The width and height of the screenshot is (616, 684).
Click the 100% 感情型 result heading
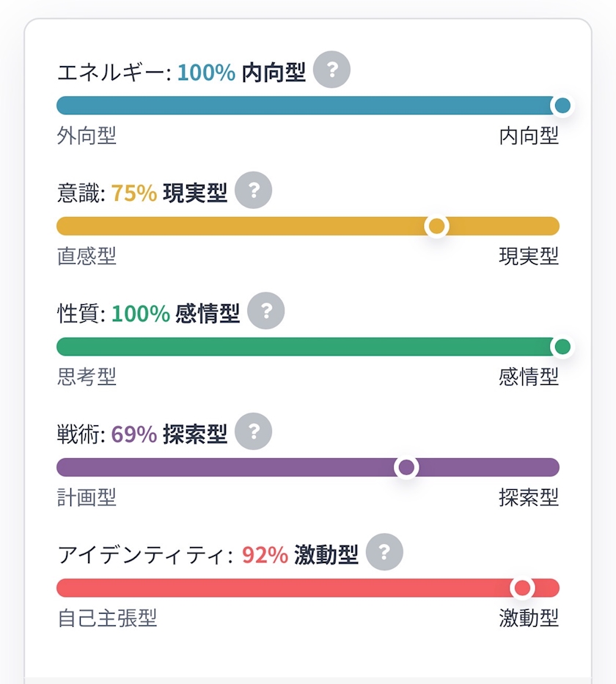[176, 313]
